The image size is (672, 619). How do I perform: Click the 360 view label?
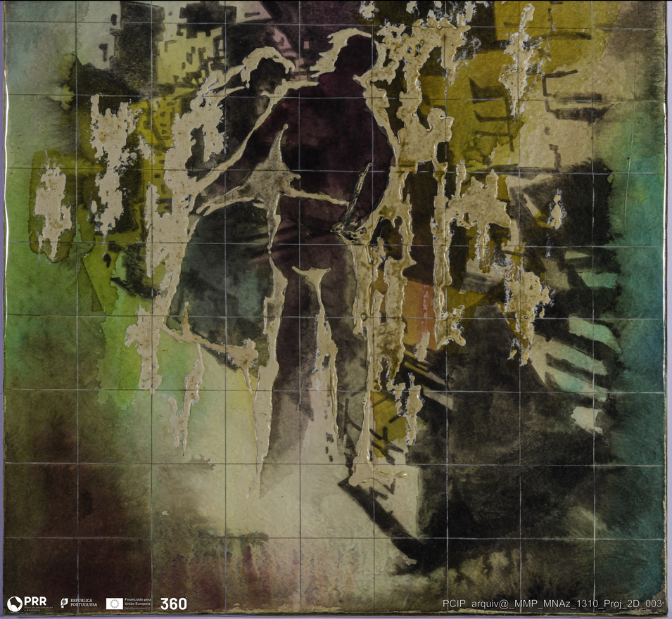tap(173, 604)
